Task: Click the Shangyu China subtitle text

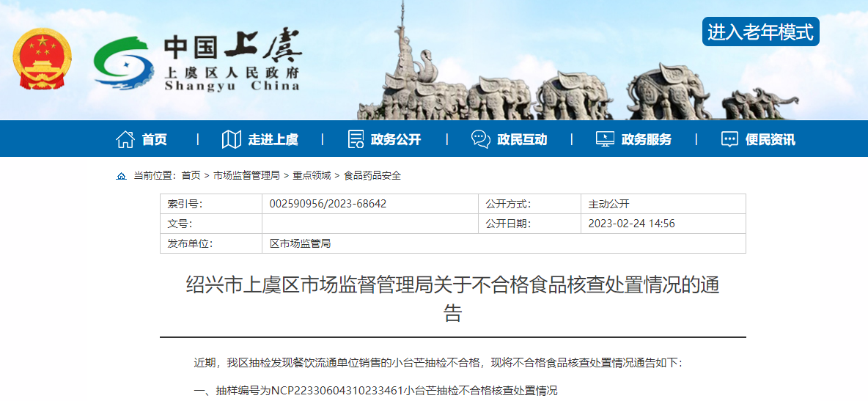Action: (x=232, y=86)
